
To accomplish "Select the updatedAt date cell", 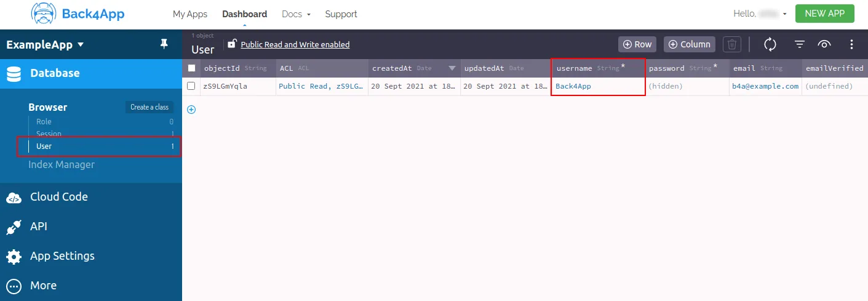I will pyautogui.click(x=506, y=86).
